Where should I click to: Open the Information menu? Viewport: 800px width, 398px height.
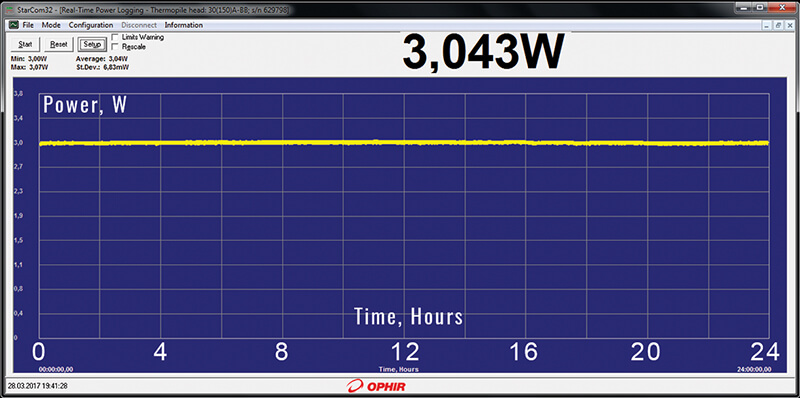tap(184, 25)
